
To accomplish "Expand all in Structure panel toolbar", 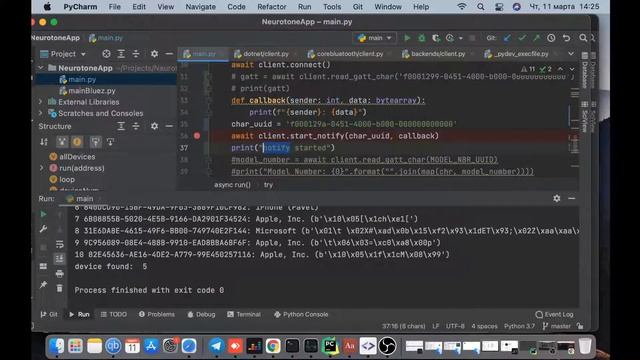I will coord(121,126).
